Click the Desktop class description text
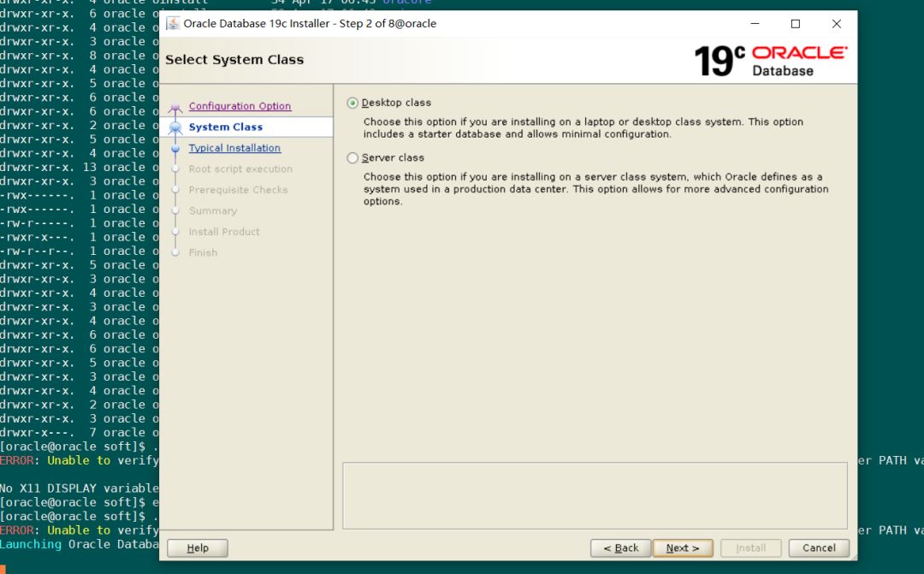The image size is (924, 574). click(x=583, y=127)
